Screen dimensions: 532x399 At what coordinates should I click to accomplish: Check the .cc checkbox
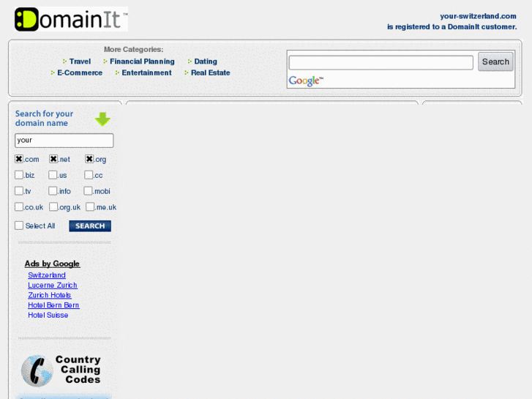(89, 175)
